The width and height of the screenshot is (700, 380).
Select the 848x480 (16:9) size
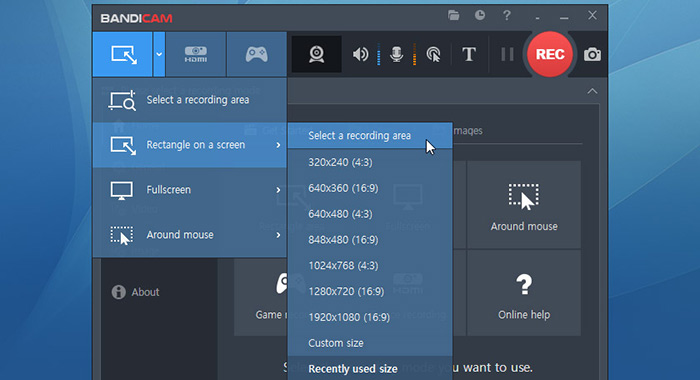[x=370, y=240]
